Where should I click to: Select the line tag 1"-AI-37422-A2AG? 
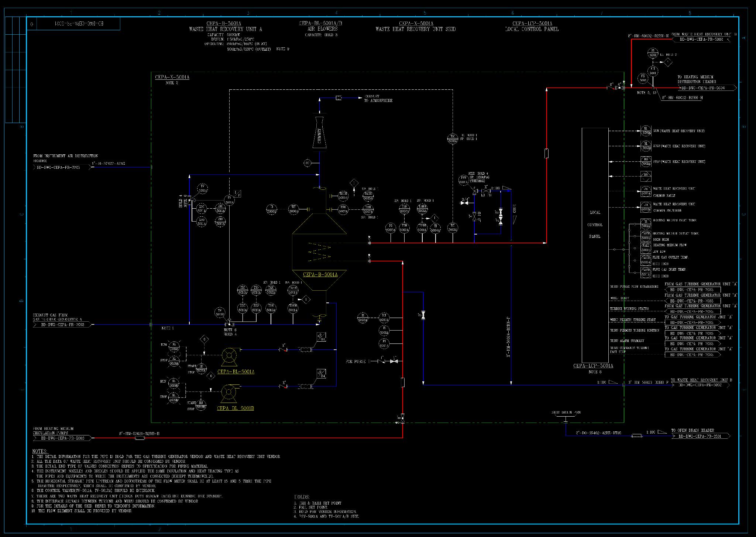coord(109,163)
